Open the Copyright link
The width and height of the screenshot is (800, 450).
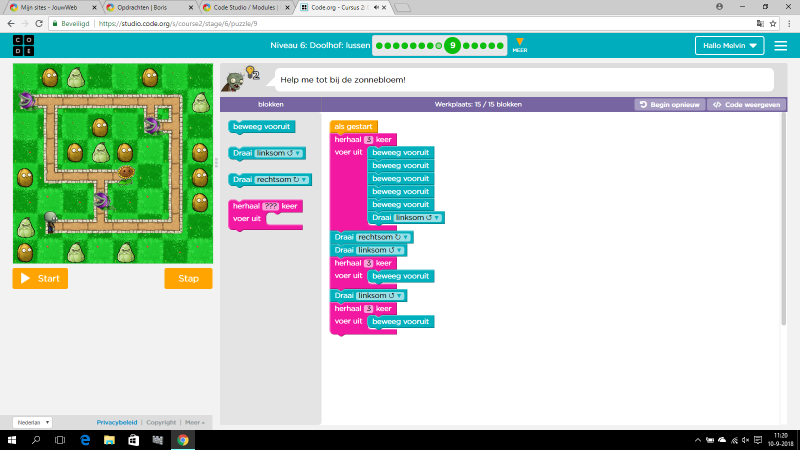point(161,422)
